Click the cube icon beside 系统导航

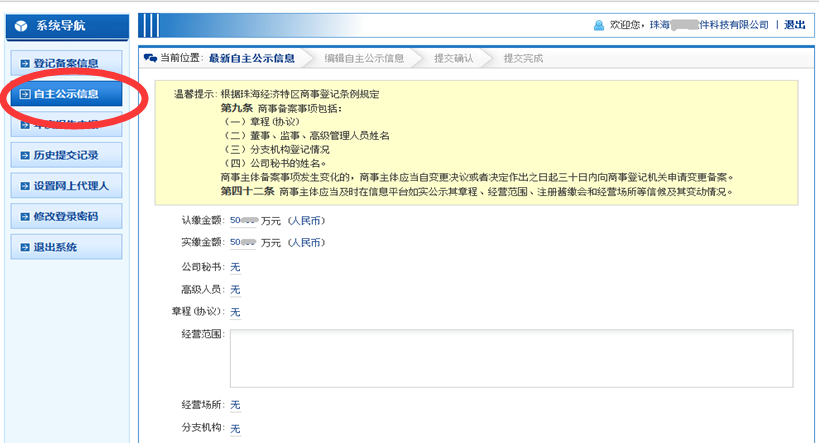click(x=21, y=26)
